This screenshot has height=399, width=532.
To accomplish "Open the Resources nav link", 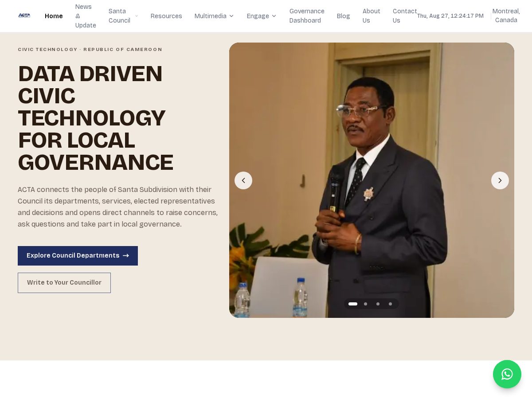I will [x=166, y=16].
